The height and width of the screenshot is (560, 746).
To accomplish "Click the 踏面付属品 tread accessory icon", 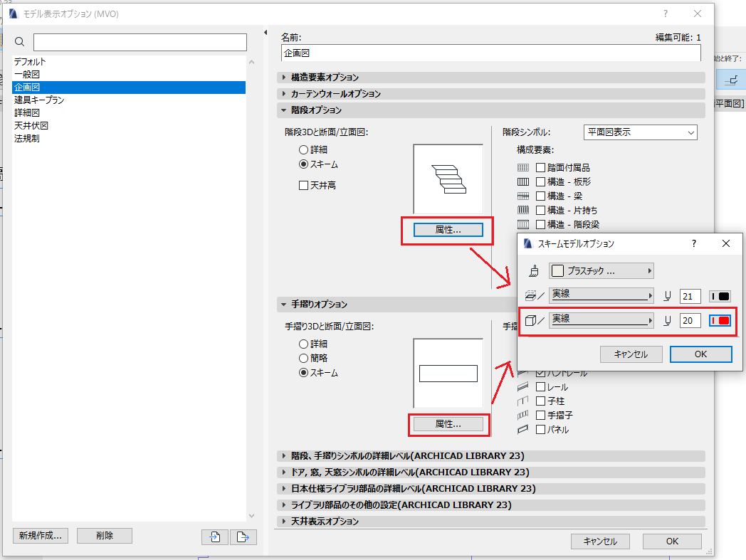I will 523,167.
